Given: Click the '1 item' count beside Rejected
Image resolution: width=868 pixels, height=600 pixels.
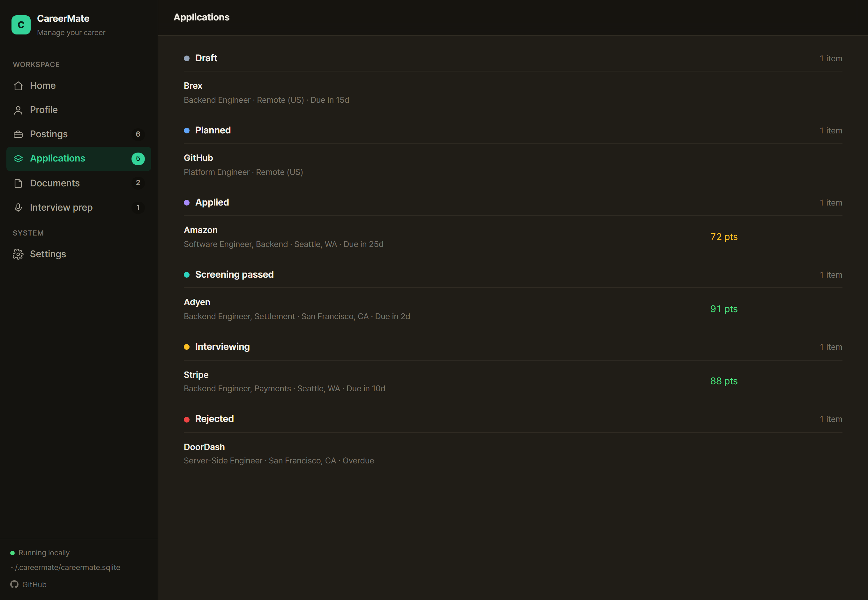Looking at the screenshot, I should pos(831,419).
